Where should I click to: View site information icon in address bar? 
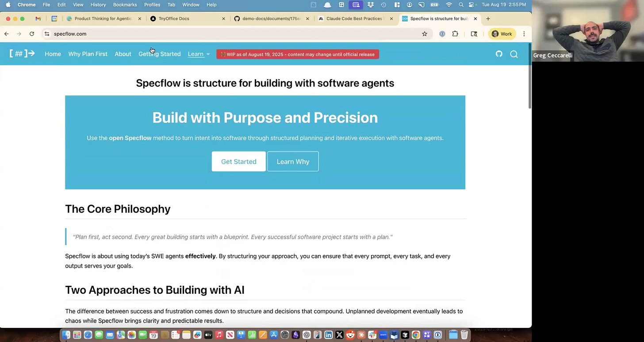pos(47,34)
